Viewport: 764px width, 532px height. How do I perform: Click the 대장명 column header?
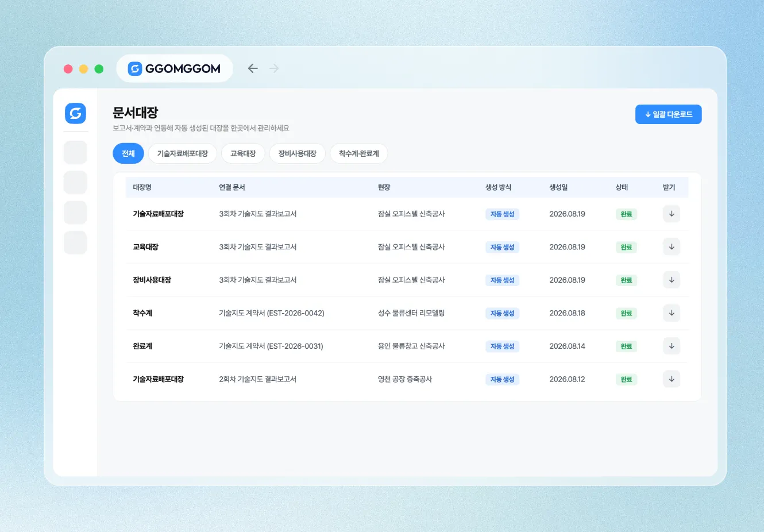[142, 187]
